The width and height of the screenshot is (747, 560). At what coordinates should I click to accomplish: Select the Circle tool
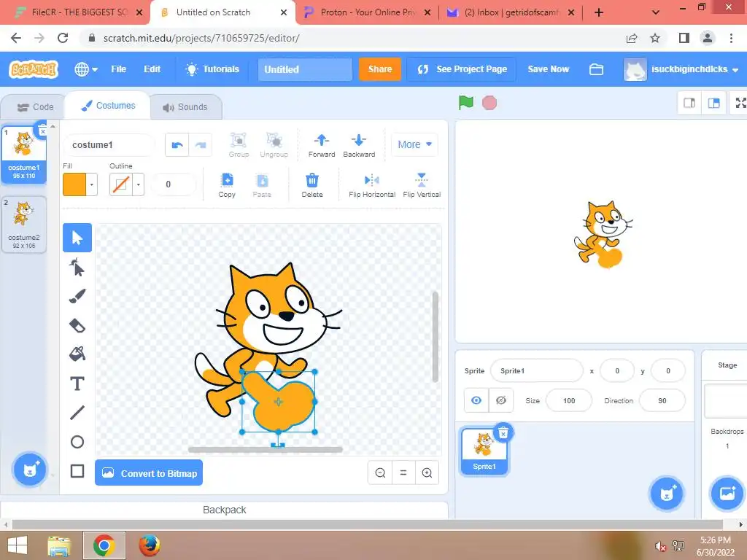click(77, 442)
